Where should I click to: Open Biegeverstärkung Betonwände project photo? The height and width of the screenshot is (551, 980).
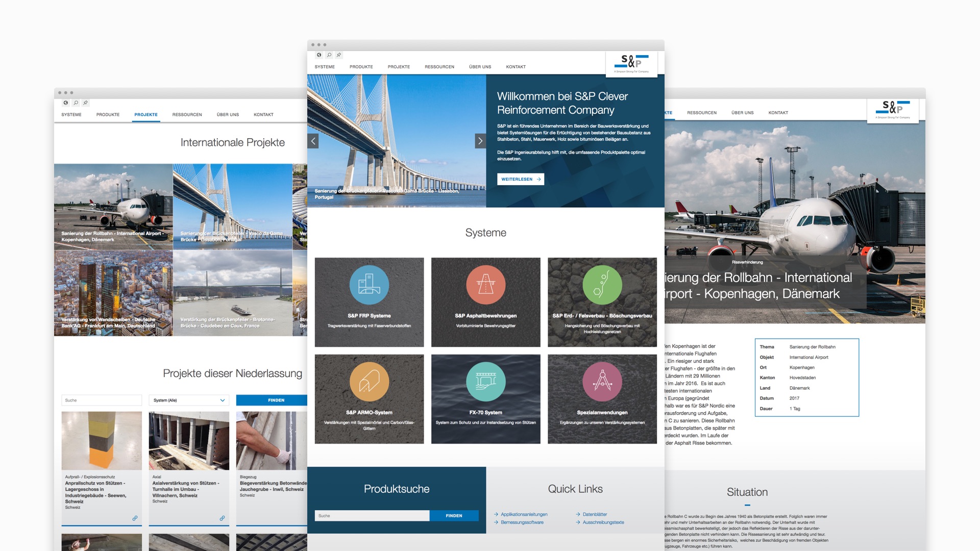[272, 441]
